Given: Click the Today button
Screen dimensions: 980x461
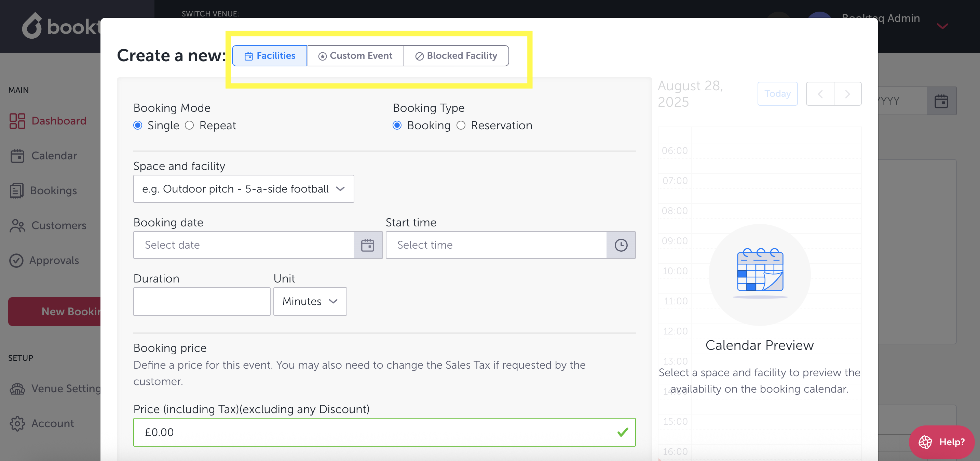Looking at the screenshot, I should pos(777,94).
